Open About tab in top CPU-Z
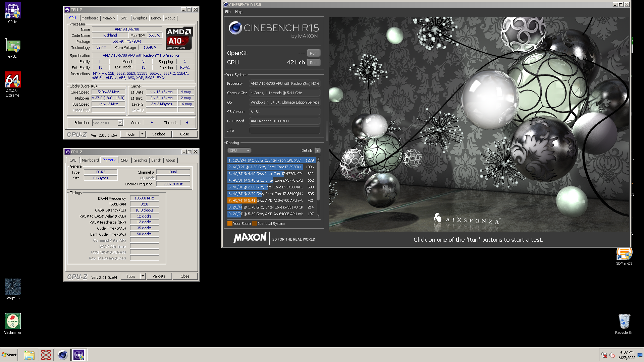644x362 pixels. pyautogui.click(x=170, y=18)
